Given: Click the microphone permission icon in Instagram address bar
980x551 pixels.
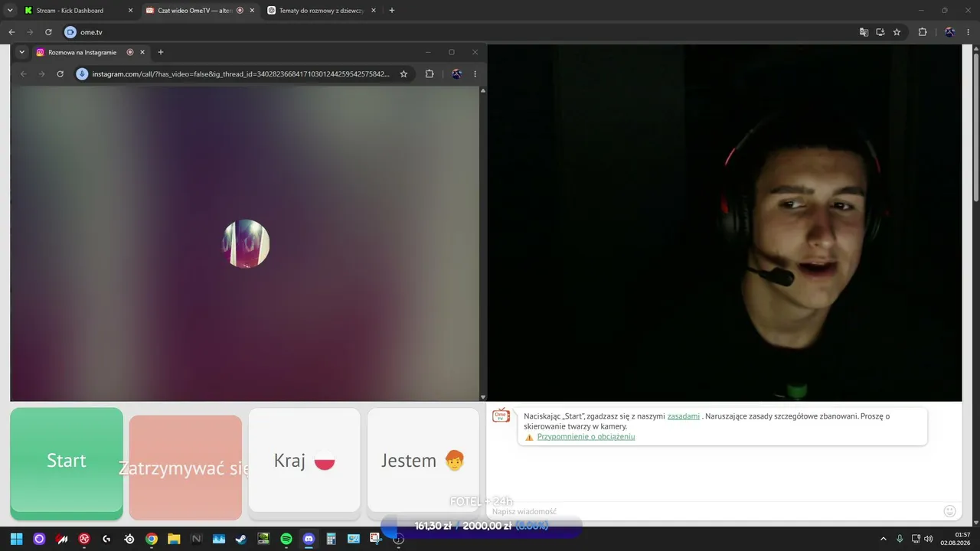Looking at the screenshot, I should pos(82,74).
